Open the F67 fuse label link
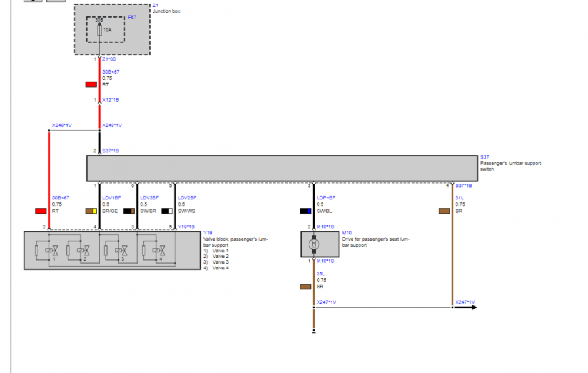 click(132, 18)
